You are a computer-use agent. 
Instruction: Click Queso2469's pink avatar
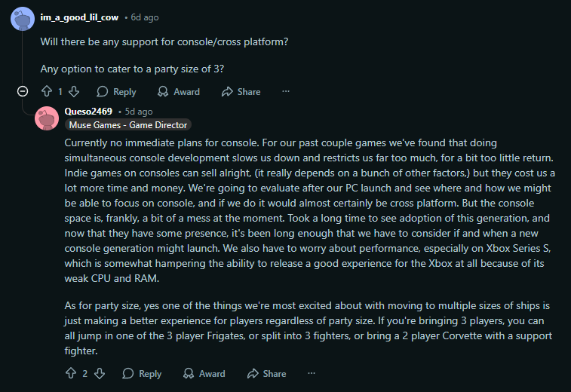point(47,118)
